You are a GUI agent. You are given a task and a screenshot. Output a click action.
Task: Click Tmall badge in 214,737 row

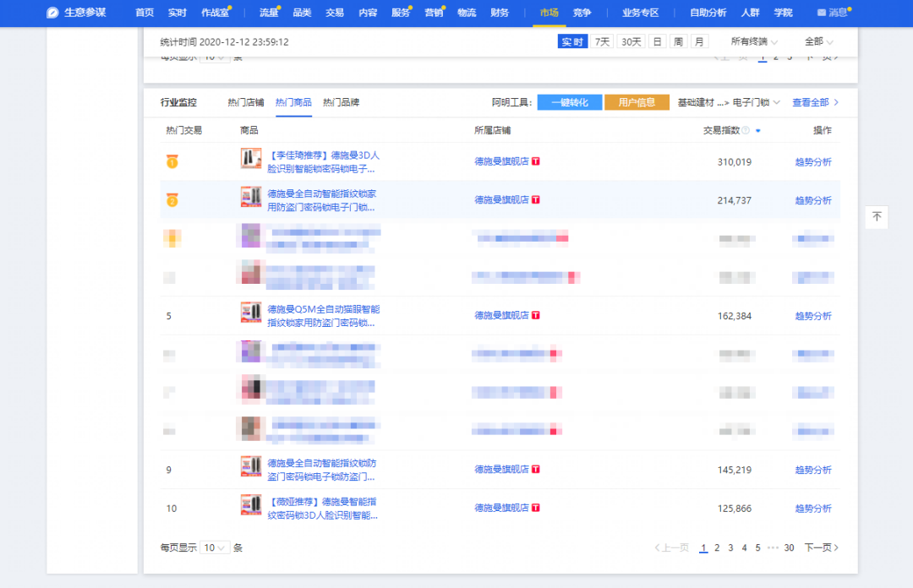[536, 199]
